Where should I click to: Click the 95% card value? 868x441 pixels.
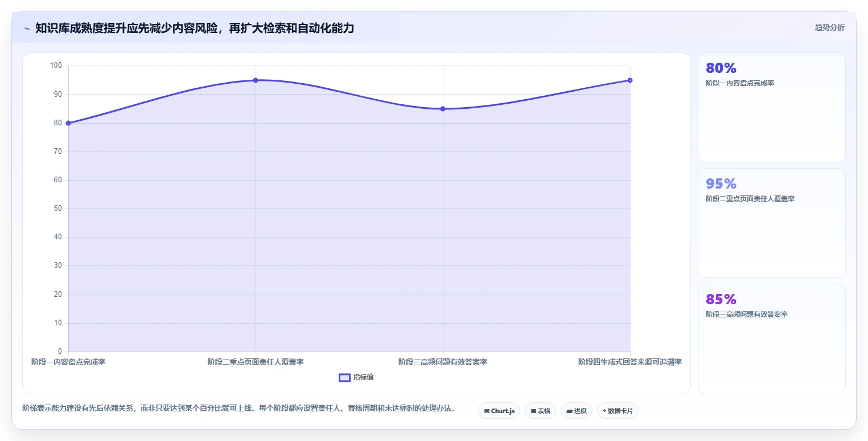pos(721,183)
